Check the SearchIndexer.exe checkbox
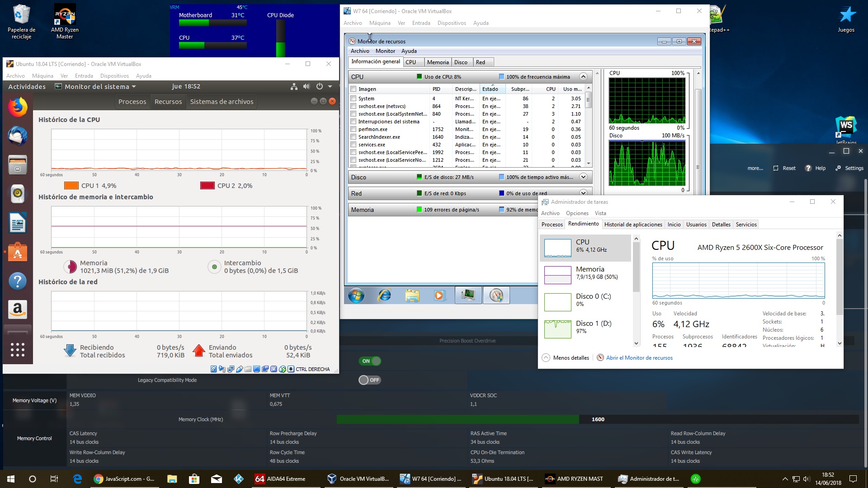 354,137
